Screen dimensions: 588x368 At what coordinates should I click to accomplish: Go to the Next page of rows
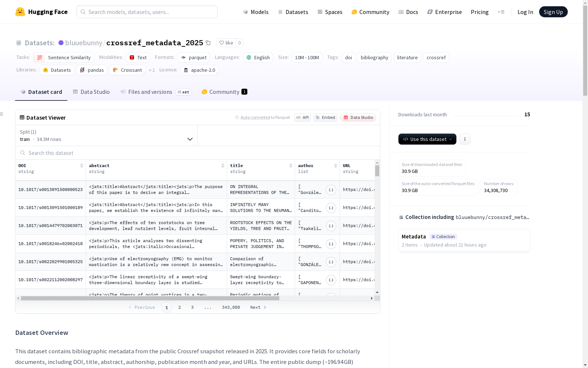[258, 307]
